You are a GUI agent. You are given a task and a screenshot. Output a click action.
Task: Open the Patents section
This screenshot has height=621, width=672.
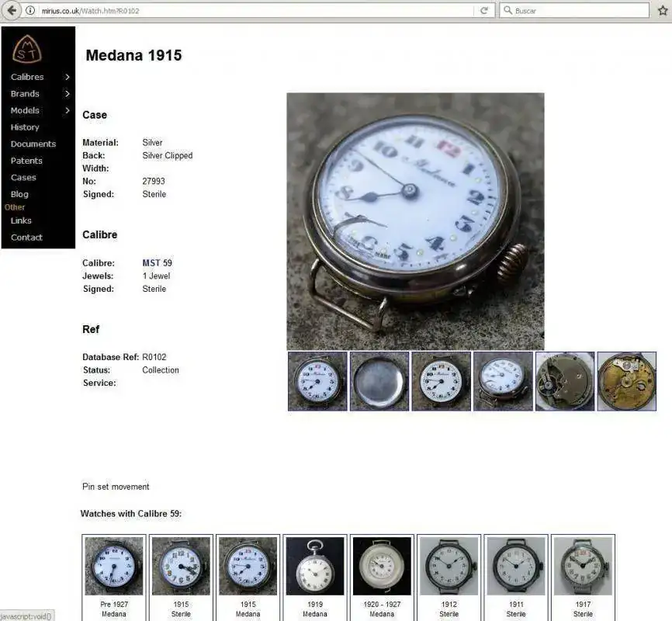coord(26,161)
